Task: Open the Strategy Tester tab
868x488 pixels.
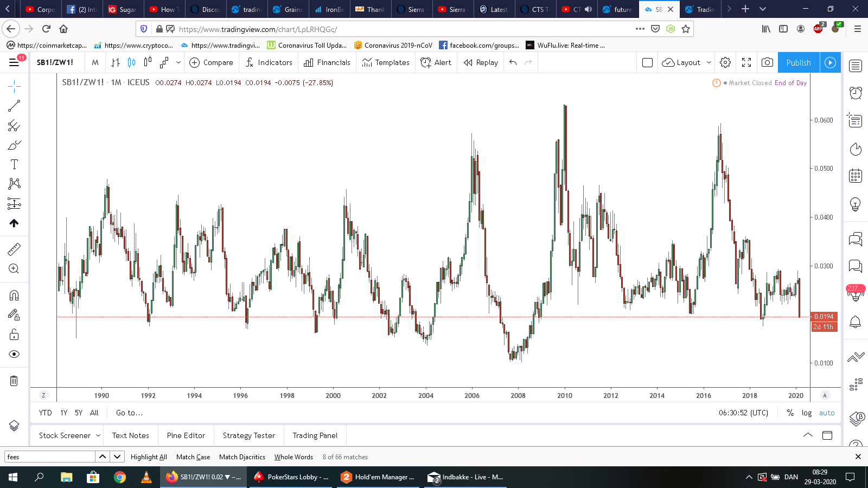Action: coord(249,435)
